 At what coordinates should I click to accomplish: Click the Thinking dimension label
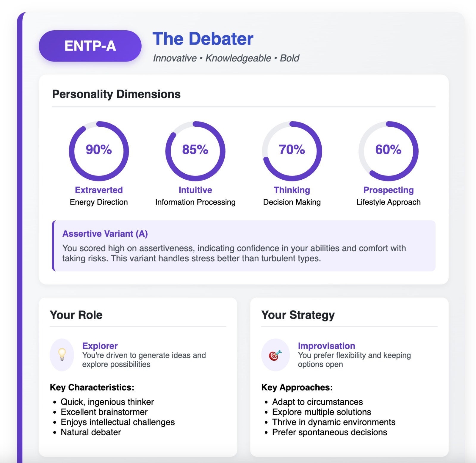click(x=292, y=190)
